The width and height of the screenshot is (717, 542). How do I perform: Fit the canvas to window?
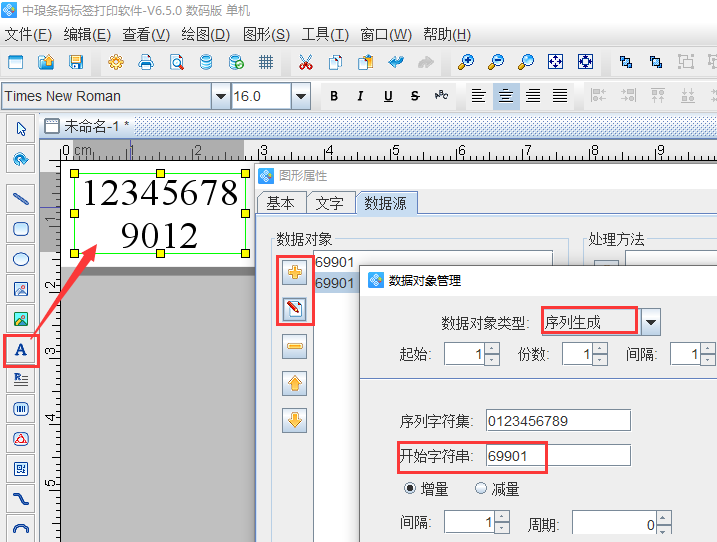556,62
